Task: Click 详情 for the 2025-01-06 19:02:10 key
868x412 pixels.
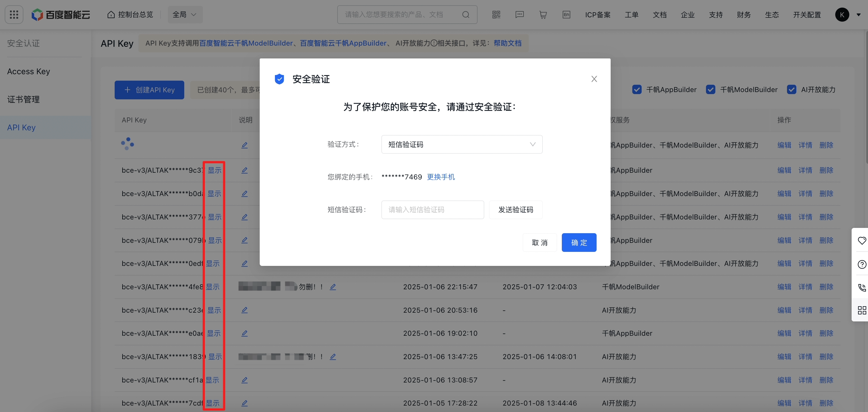Action: click(x=805, y=333)
